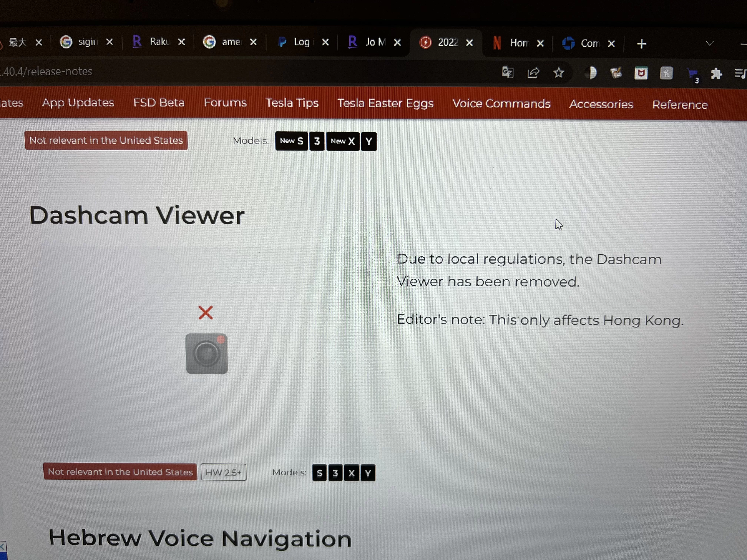Open Reference menu item
This screenshot has height=560, width=747.
pyautogui.click(x=679, y=105)
